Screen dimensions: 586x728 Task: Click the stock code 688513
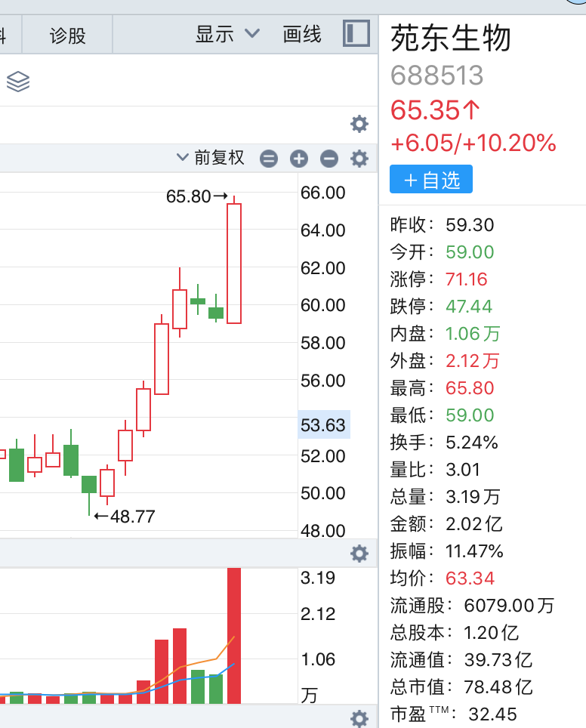(436, 76)
